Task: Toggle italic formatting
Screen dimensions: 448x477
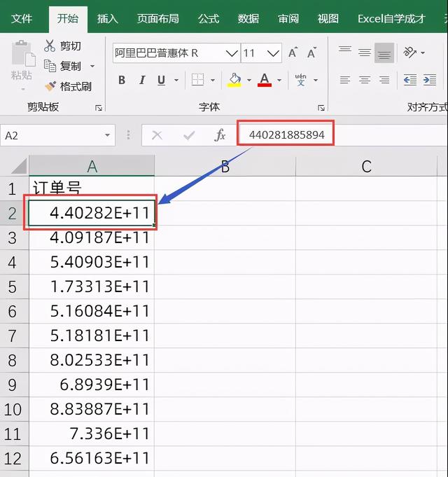Action: 142,80
